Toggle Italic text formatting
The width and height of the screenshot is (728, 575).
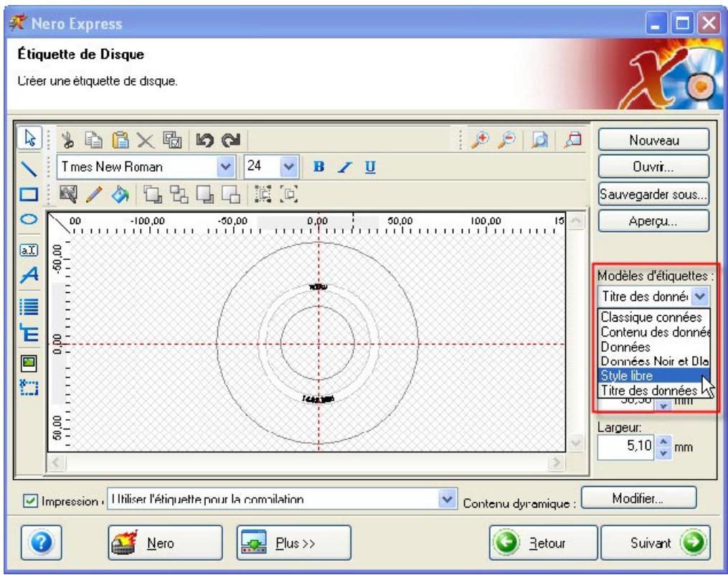(x=344, y=167)
